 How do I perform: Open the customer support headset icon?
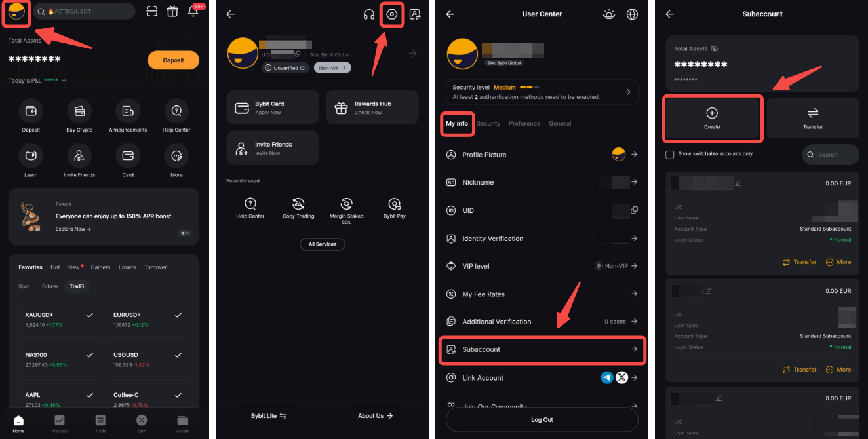(369, 14)
